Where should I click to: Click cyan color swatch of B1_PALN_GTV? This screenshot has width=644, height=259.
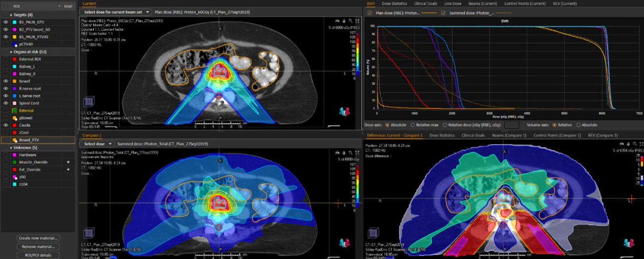pos(15,22)
